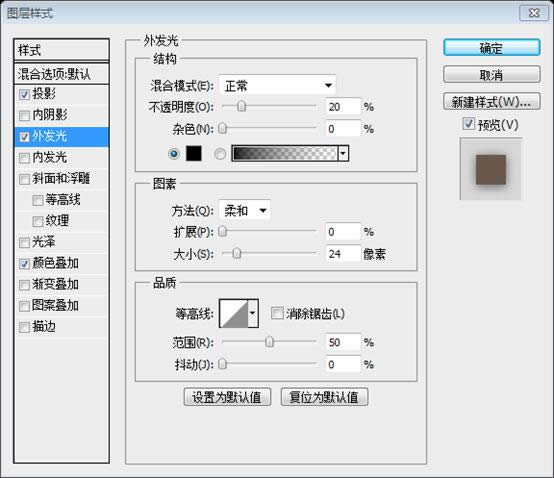Click the 大小 size input field
This screenshot has width=554, height=478.
343,254
